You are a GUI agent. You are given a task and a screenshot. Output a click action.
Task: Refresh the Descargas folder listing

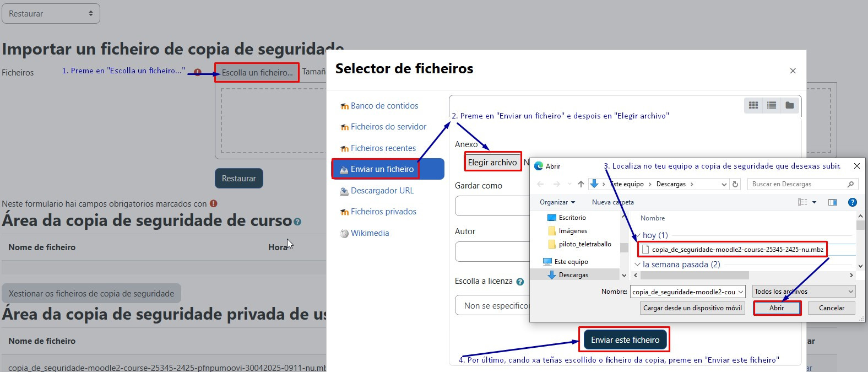735,184
